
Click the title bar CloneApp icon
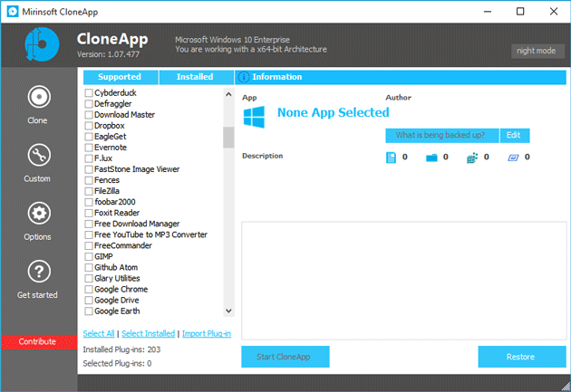13,12
